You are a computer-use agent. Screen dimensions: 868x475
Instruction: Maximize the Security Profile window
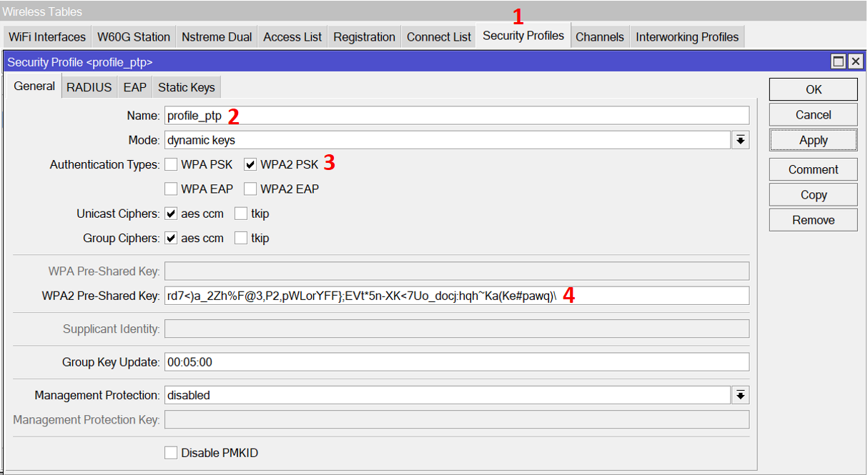click(x=839, y=61)
